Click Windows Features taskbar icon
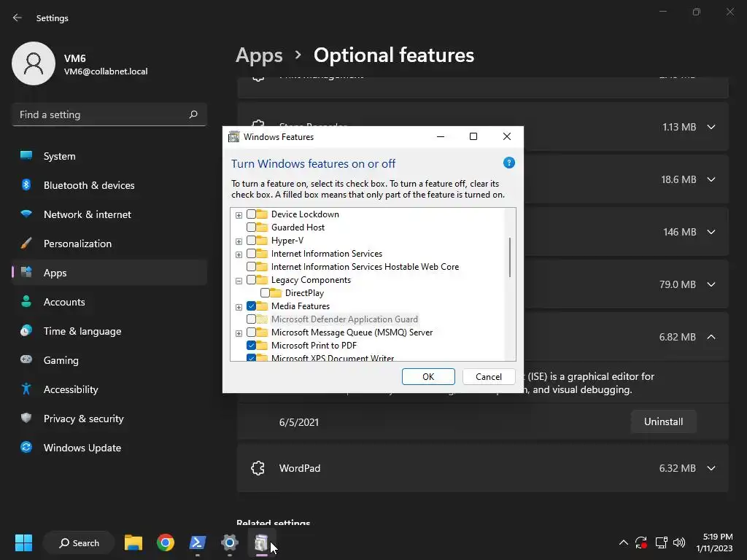 (x=261, y=542)
